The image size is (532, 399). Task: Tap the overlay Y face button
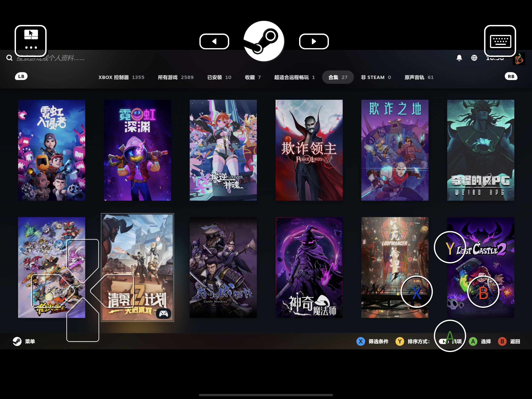(450, 247)
